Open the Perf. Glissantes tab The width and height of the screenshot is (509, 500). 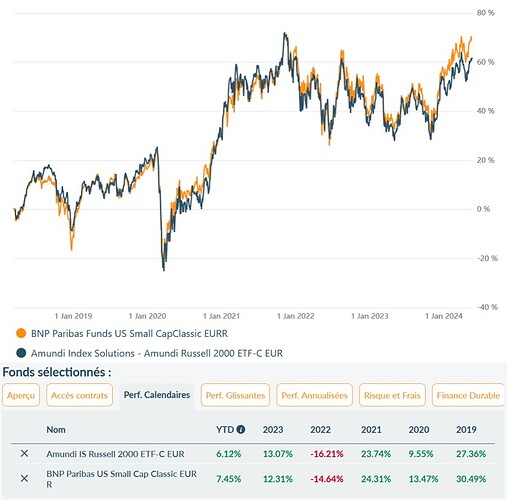click(x=235, y=395)
